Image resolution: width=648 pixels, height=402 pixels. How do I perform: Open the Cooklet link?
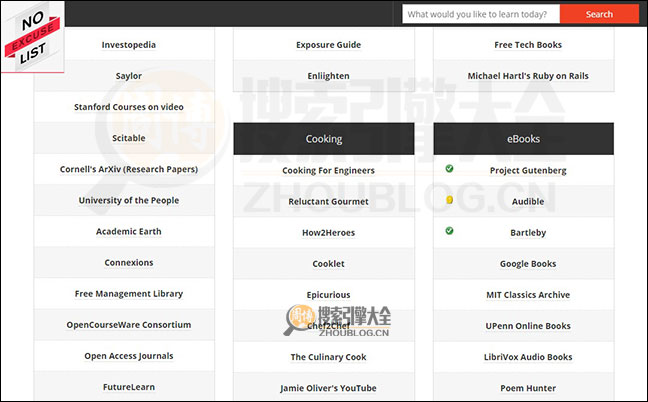coord(328,264)
